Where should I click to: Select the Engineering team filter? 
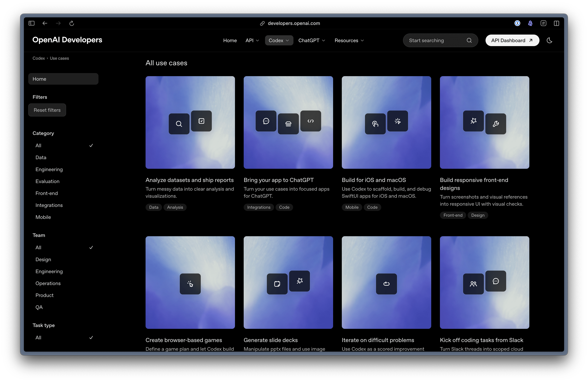tap(49, 271)
